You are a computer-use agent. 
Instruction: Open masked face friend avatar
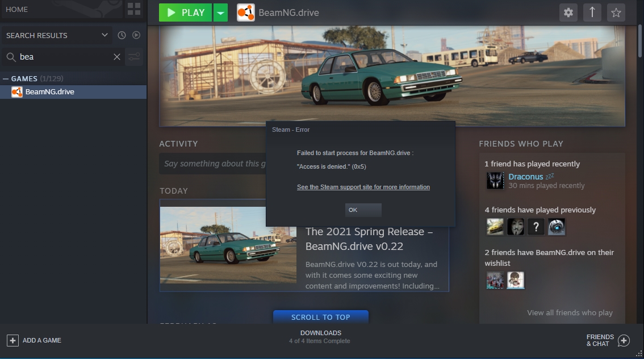coord(516,227)
